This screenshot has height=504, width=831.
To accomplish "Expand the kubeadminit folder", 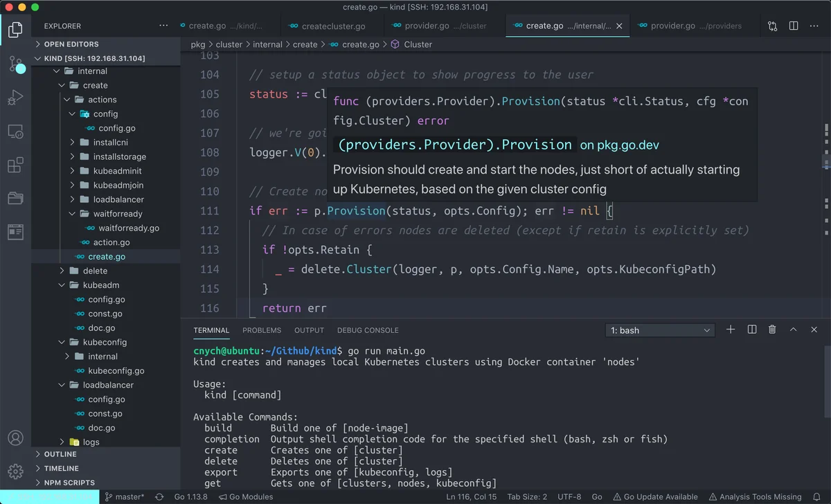I will pos(105,171).
